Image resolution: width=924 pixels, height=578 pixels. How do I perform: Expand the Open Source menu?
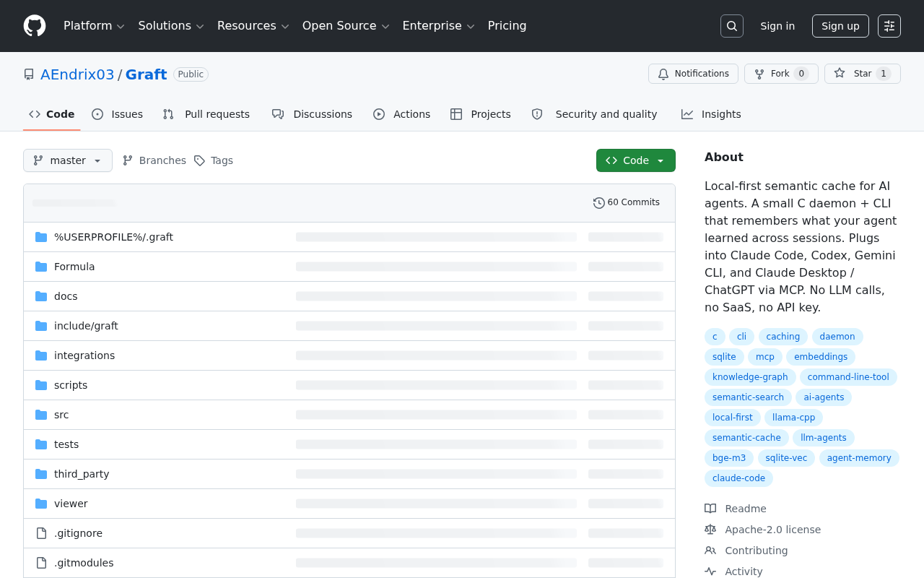coord(346,26)
